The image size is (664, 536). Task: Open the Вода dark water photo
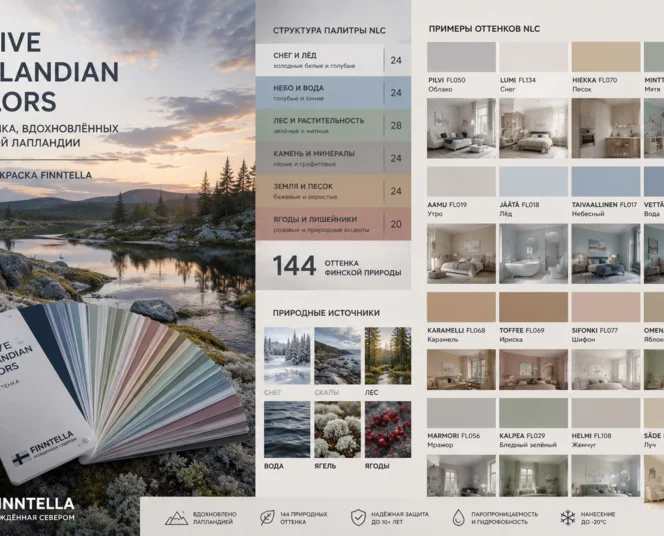coord(287,429)
